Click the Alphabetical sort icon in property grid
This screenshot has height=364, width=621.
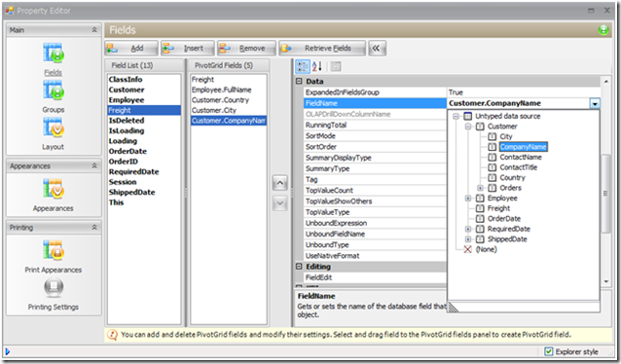pyautogui.click(x=317, y=66)
